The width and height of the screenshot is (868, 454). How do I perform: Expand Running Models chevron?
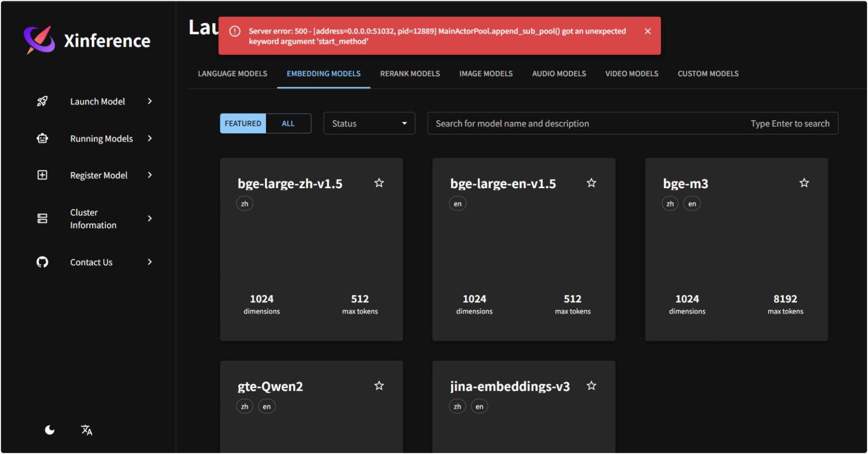pyautogui.click(x=150, y=138)
